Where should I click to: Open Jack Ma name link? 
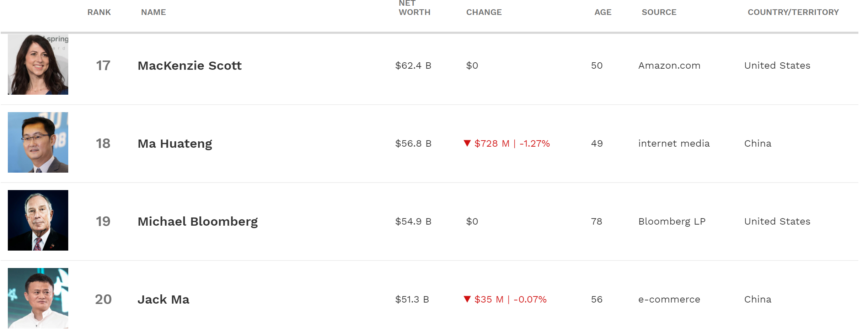(x=163, y=300)
